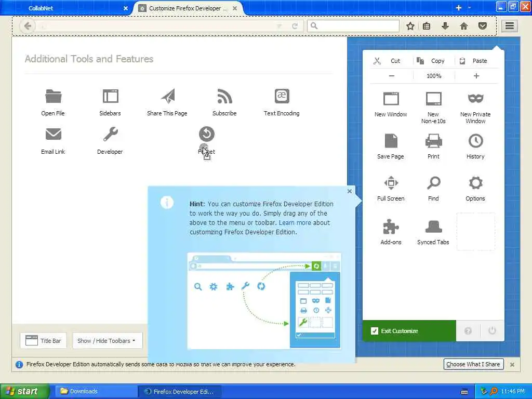The height and width of the screenshot is (399, 532).
Task: Click the Subscribe RSS icon
Action: [224, 96]
